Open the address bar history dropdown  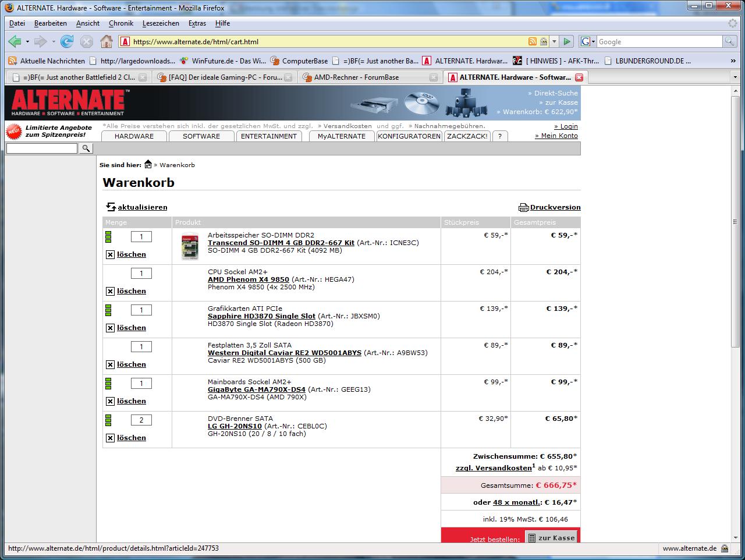(x=554, y=41)
